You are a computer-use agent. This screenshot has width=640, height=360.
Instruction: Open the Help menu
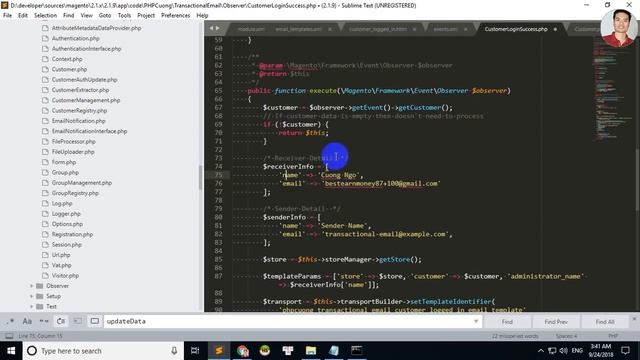tap(202, 15)
